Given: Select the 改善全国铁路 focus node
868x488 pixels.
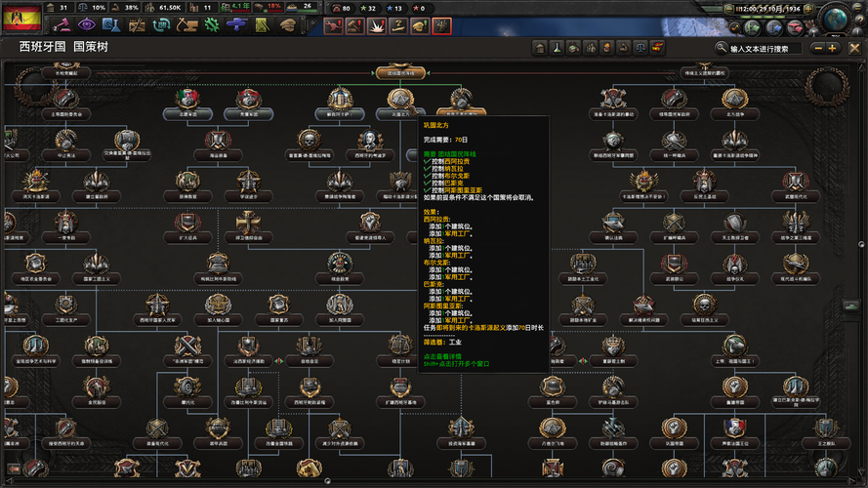Looking at the screenshot, I should pos(279,433).
